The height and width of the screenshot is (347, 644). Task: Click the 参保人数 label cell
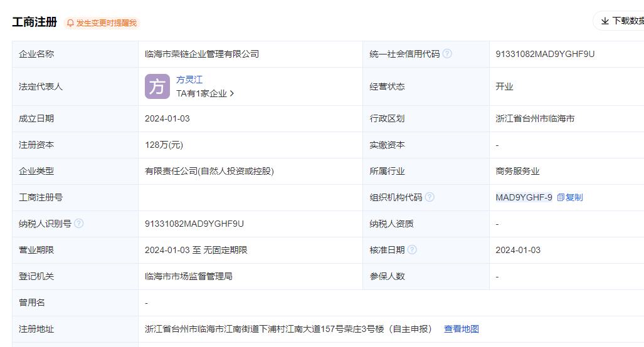click(x=426, y=276)
